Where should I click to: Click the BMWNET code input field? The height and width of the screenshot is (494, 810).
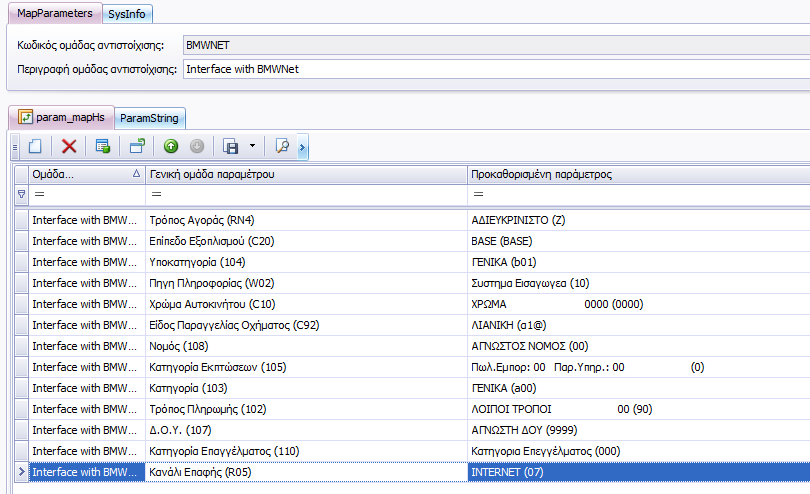pos(495,45)
